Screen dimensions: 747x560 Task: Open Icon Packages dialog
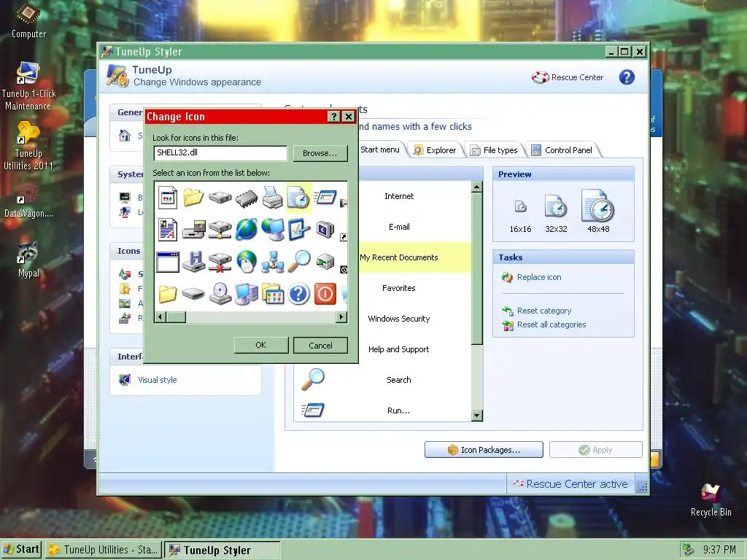point(484,449)
